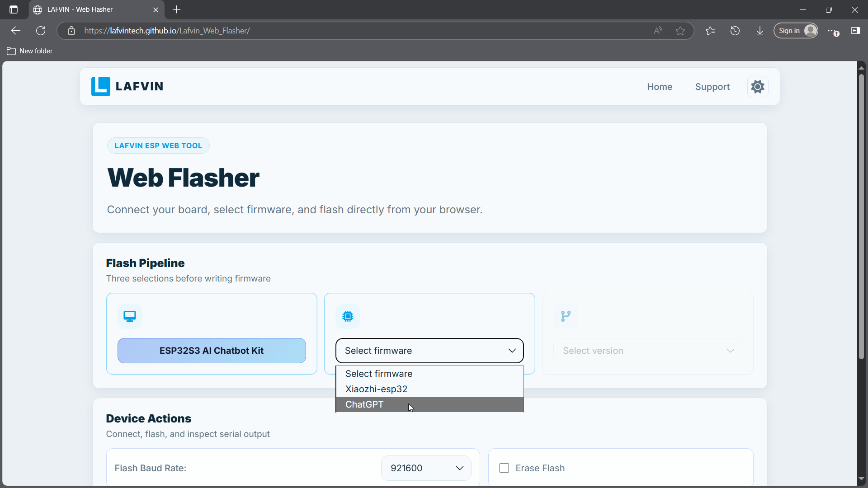Open browser Downloads
Image resolution: width=868 pixels, height=488 pixels.
tap(760, 31)
